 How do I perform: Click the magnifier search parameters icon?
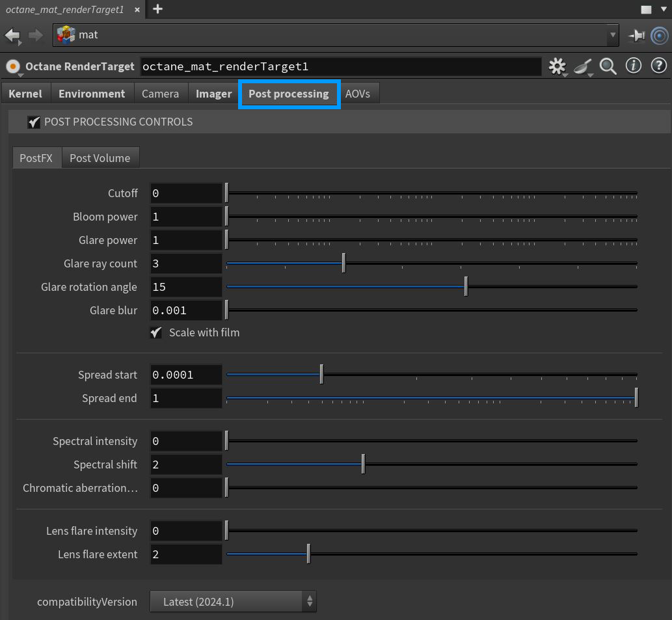(608, 66)
